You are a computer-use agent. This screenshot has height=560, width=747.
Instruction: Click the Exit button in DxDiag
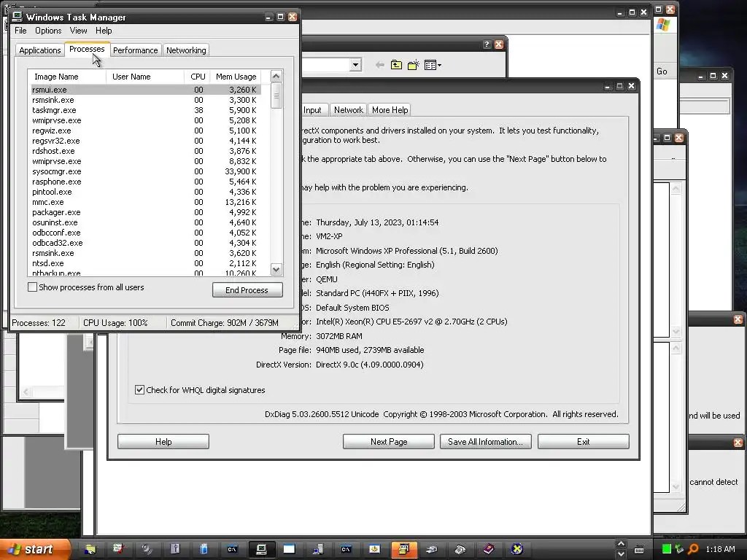coord(583,441)
